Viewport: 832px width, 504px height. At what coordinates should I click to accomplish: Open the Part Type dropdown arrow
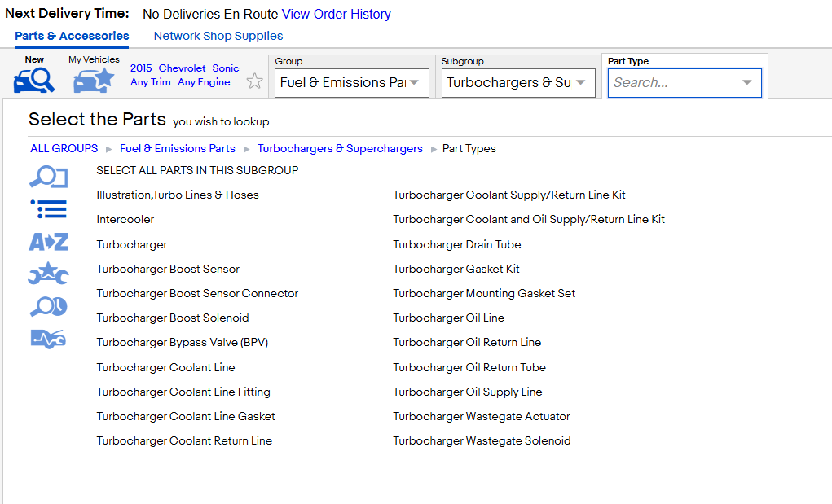pyautogui.click(x=747, y=83)
